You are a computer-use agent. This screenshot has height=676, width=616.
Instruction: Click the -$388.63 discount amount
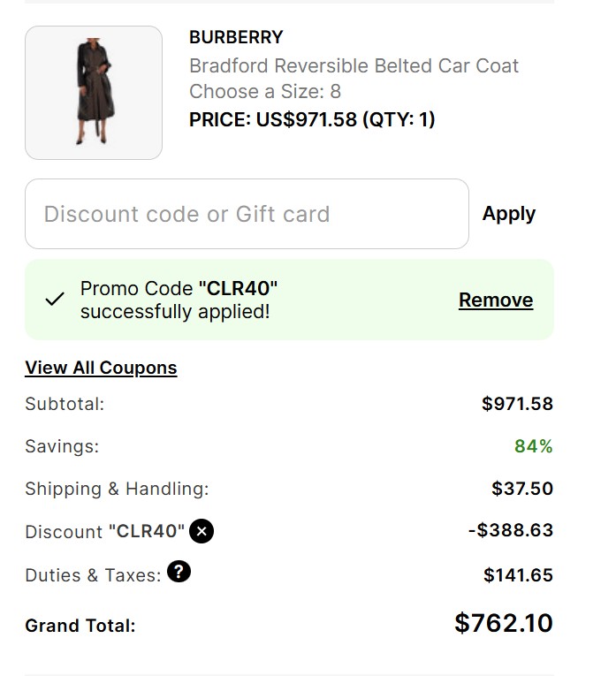(x=510, y=530)
